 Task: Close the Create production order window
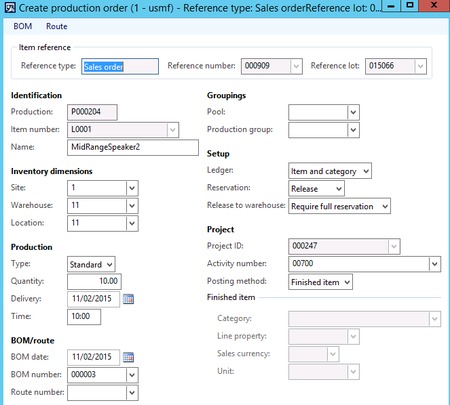(x=434, y=6)
